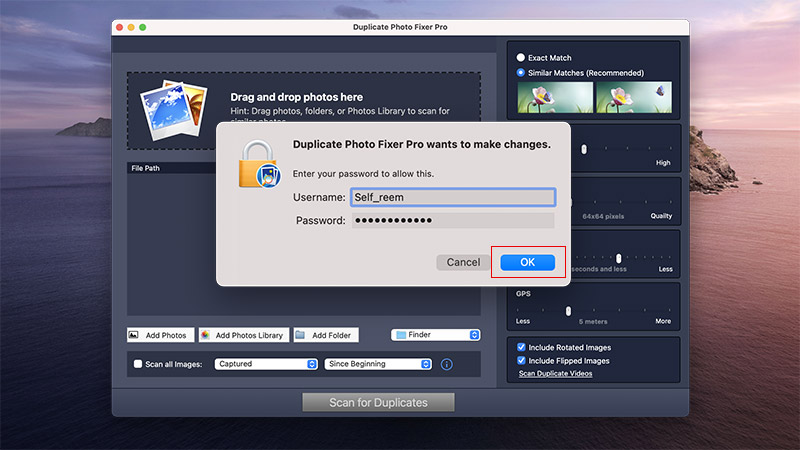This screenshot has width=800, height=450.
Task: Click the blue info icon
Action: (446, 364)
